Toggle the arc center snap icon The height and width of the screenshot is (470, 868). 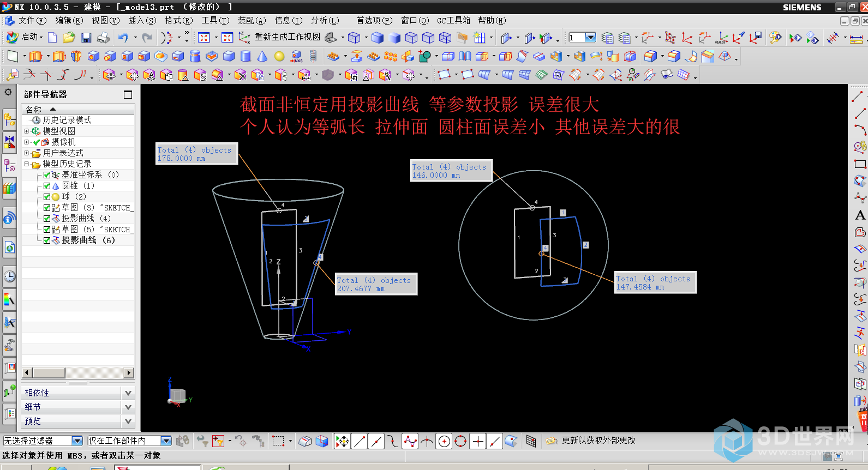coord(444,441)
